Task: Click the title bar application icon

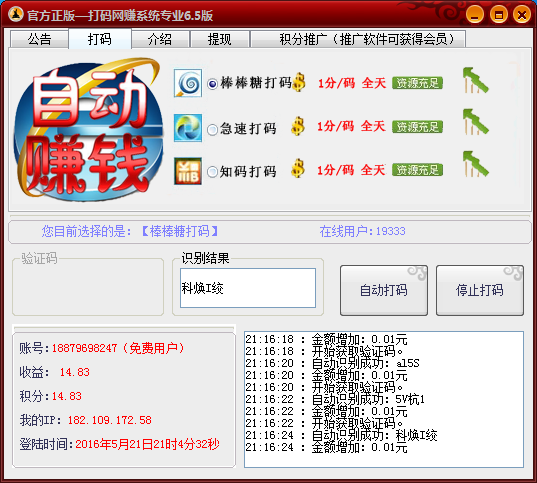Action: tap(16, 14)
